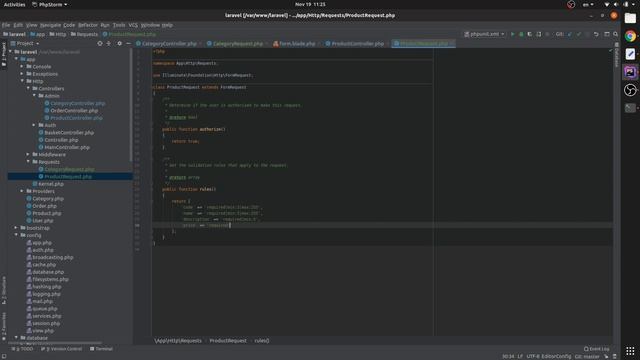Image resolution: width=640 pixels, height=360 pixels.
Task: Collapse the Admin folder
Action: [34, 96]
